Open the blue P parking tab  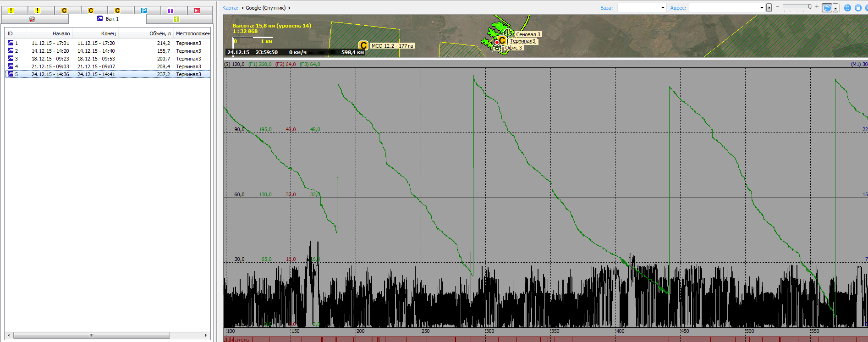pos(144,11)
